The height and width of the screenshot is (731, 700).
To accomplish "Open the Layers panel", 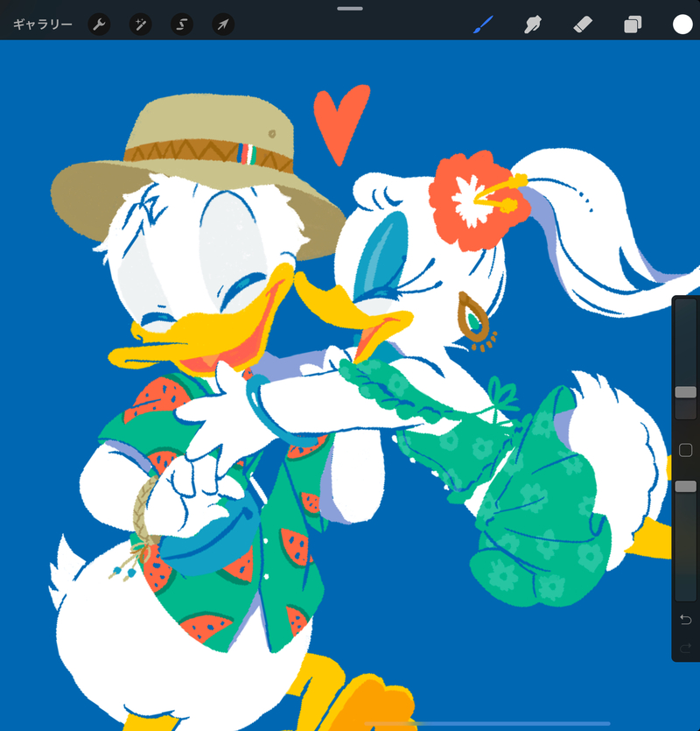I will (633, 25).
